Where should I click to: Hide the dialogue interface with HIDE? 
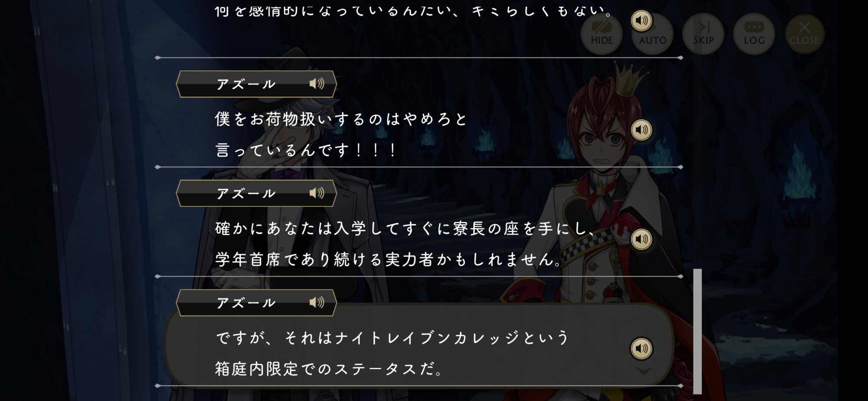click(x=602, y=34)
